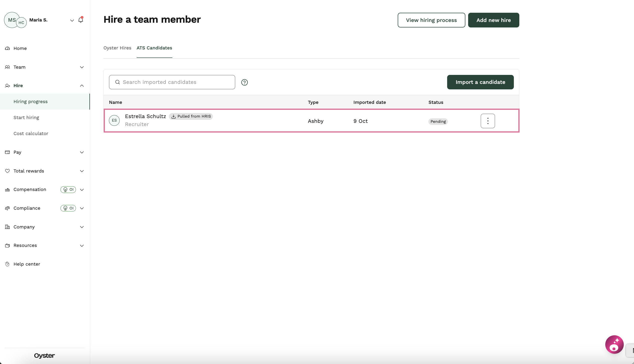Click Add new hire button
The height and width of the screenshot is (364, 634).
coord(493,20)
